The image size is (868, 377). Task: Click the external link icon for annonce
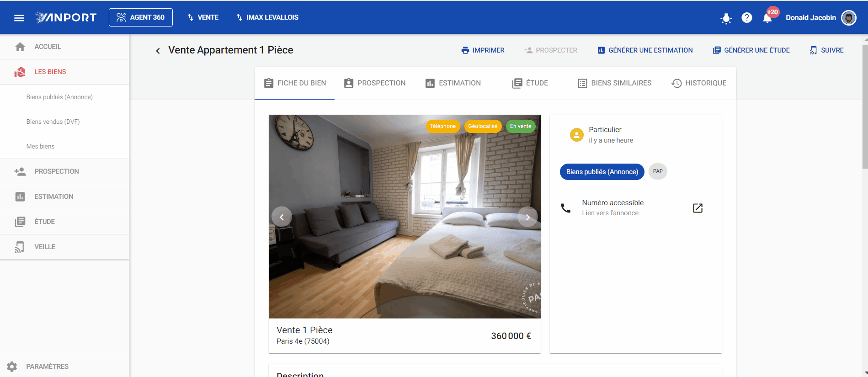(x=698, y=208)
